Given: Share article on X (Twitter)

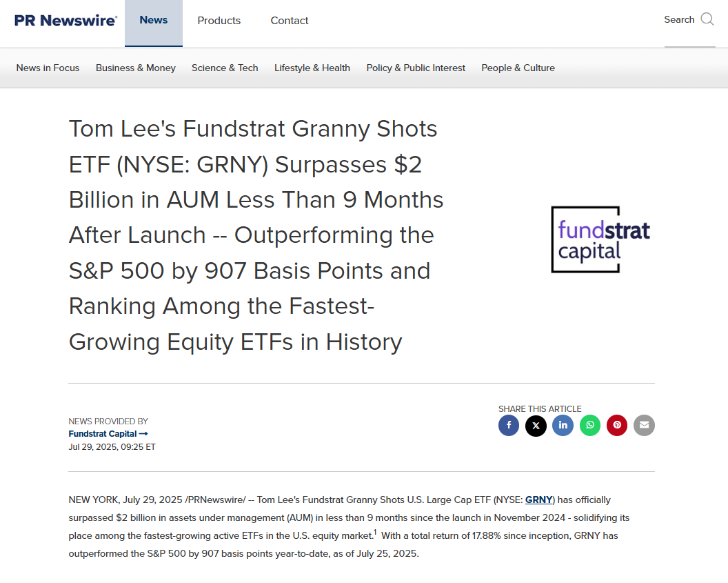Looking at the screenshot, I should (x=536, y=425).
